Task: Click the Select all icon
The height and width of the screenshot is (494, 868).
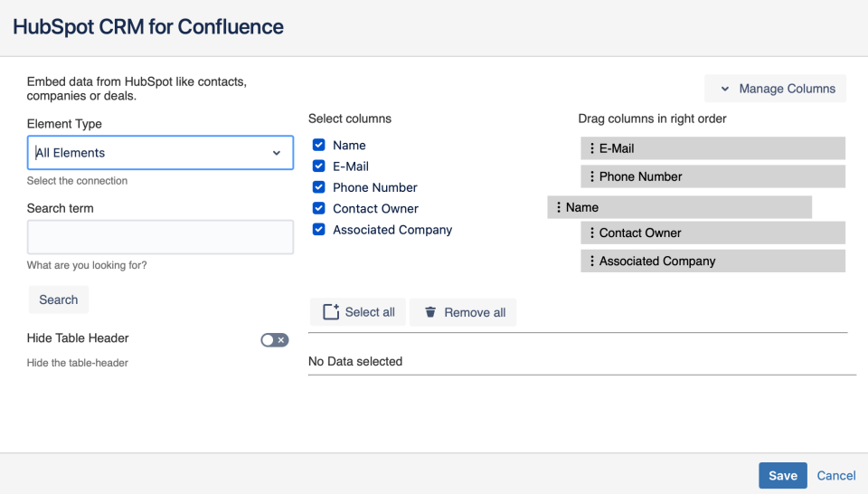Action: tap(331, 312)
